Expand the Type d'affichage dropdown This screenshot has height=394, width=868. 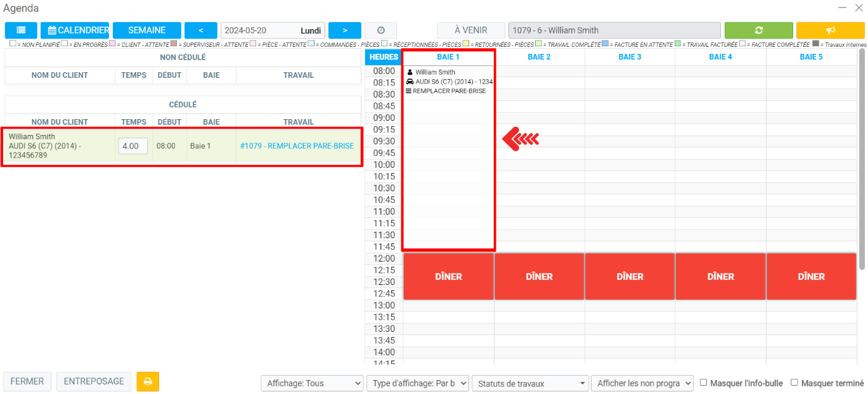pos(417,383)
